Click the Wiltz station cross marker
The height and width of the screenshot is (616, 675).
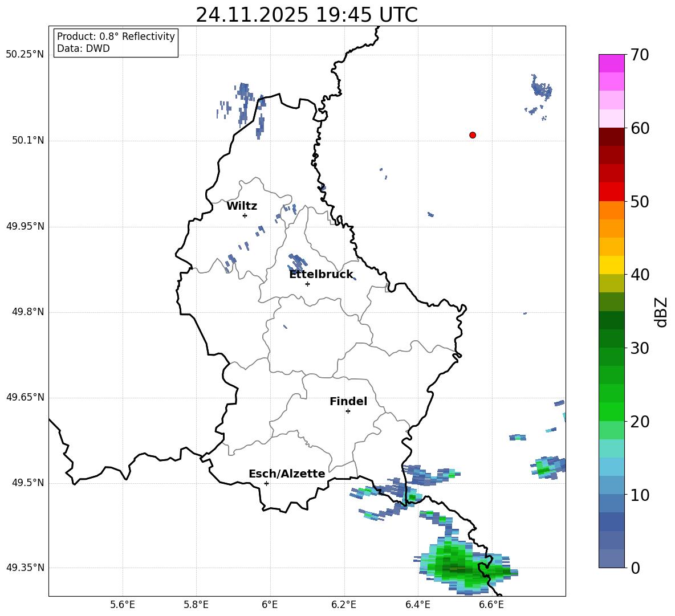click(x=245, y=215)
